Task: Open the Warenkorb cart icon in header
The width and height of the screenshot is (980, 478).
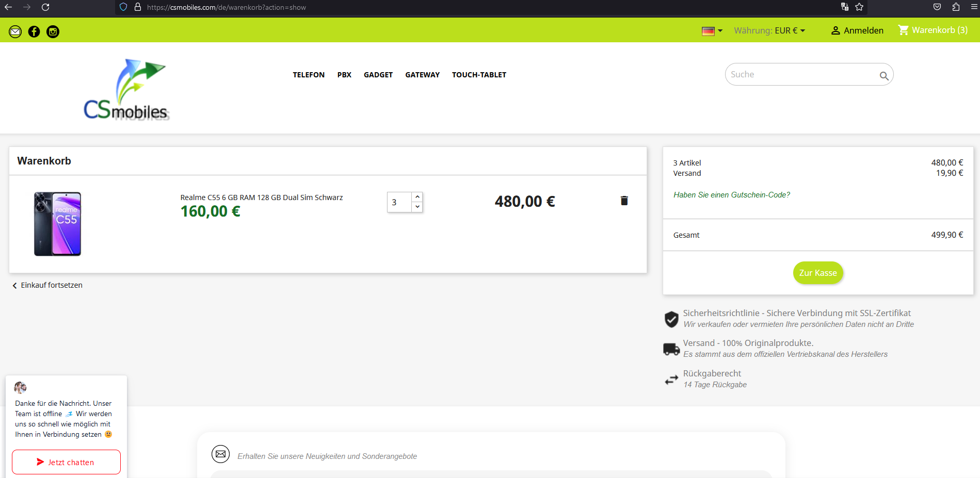Action: pyautogui.click(x=903, y=30)
